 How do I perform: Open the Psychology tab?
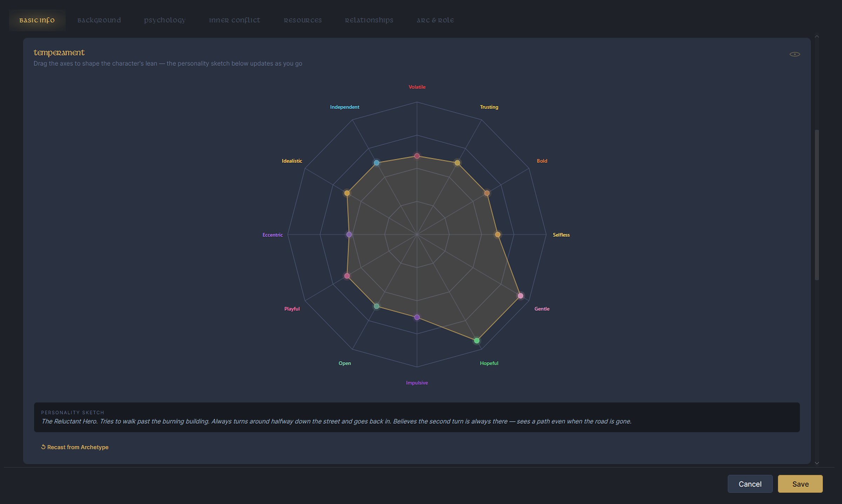click(x=165, y=20)
